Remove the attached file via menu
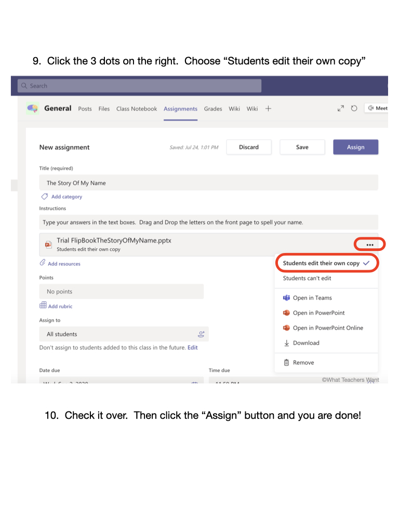This screenshot has width=399, height=532. click(x=303, y=363)
